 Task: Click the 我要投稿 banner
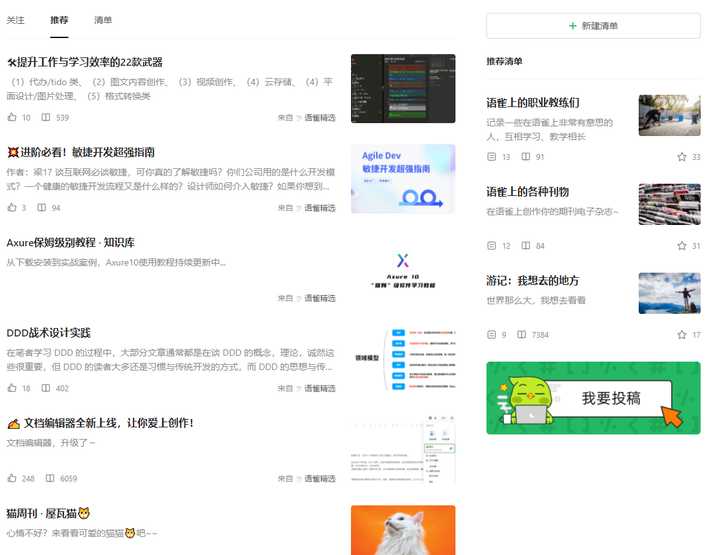point(593,398)
